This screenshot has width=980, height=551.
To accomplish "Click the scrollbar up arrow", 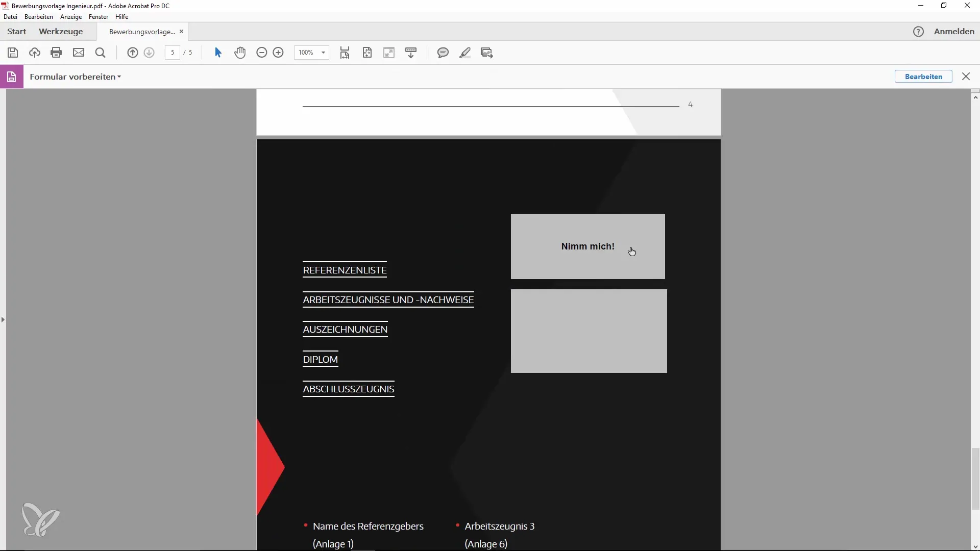I will click(x=975, y=97).
